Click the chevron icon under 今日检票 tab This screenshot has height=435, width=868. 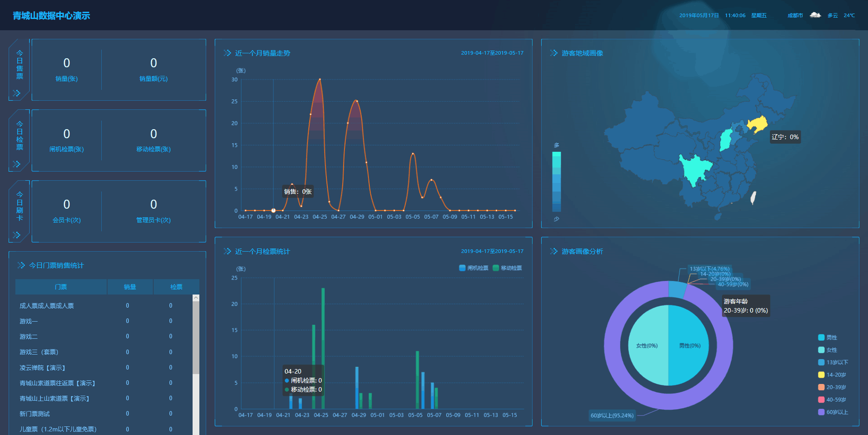click(x=17, y=164)
